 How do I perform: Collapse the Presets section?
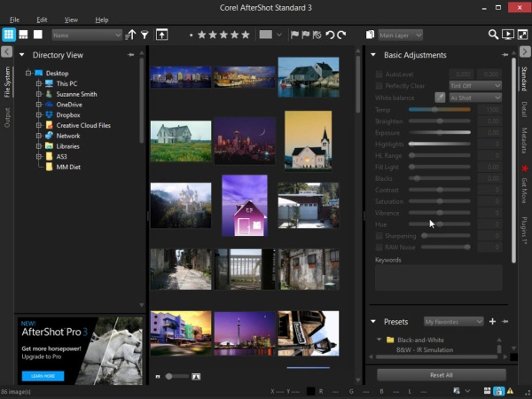click(373, 321)
